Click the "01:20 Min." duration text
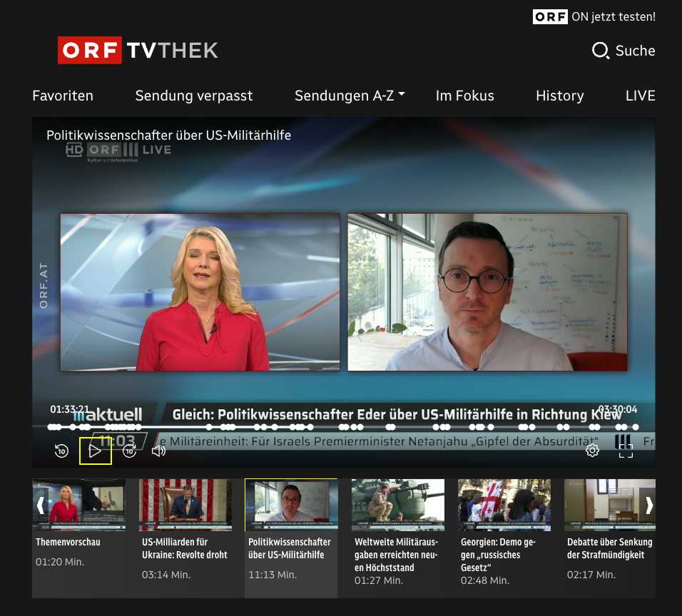 point(60,562)
